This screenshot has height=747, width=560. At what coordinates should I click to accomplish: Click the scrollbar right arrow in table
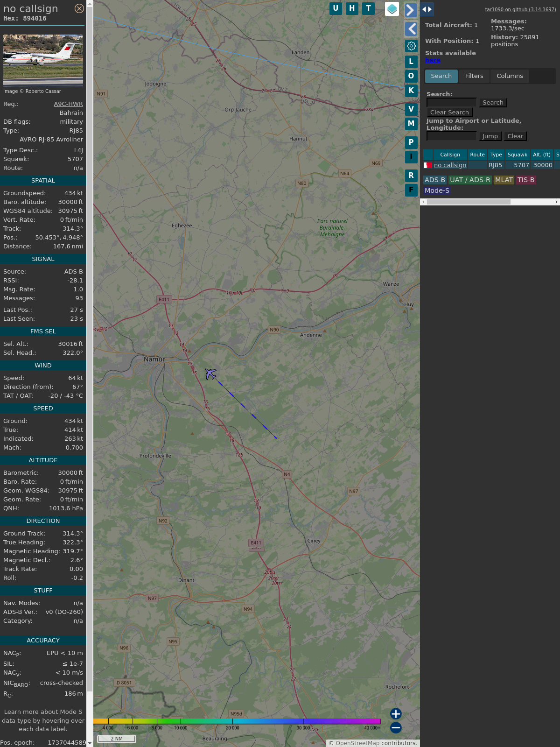(x=556, y=202)
